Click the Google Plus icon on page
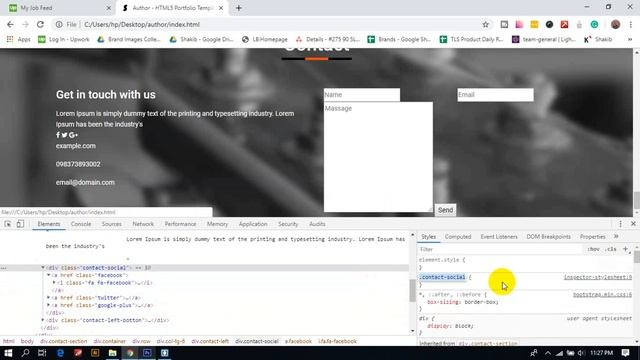 (x=73, y=135)
